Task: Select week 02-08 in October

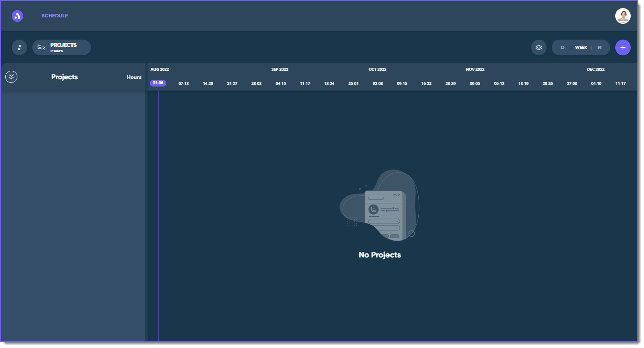Action: pos(378,84)
